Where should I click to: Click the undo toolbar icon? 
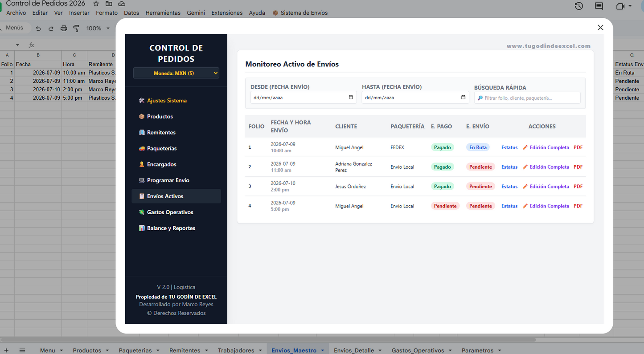click(x=38, y=28)
